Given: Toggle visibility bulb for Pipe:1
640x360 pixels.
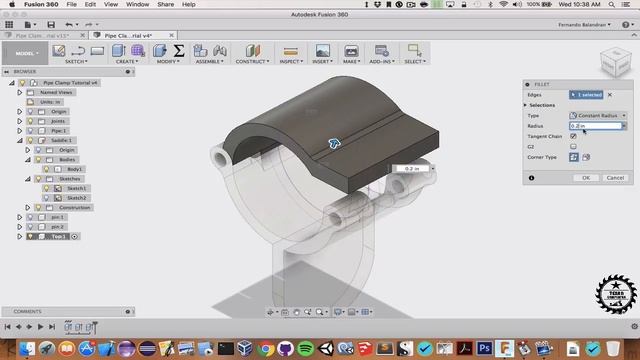Looking at the screenshot, I should 30,131.
